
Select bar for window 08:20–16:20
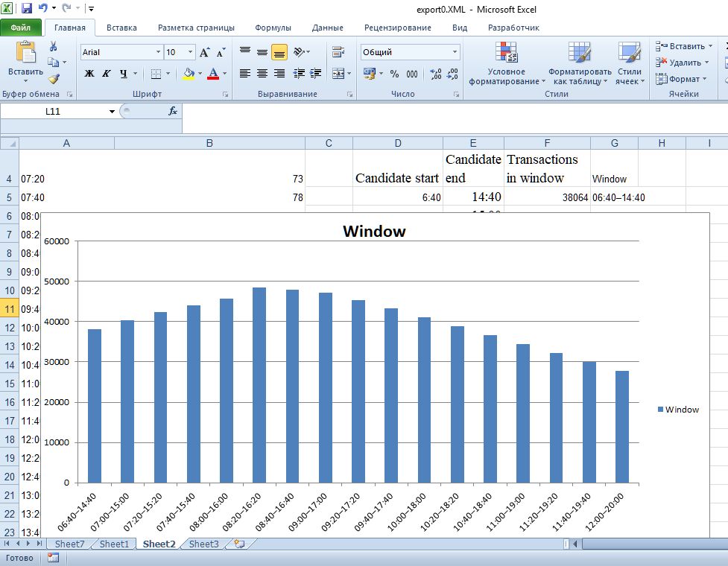pyautogui.click(x=259, y=385)
